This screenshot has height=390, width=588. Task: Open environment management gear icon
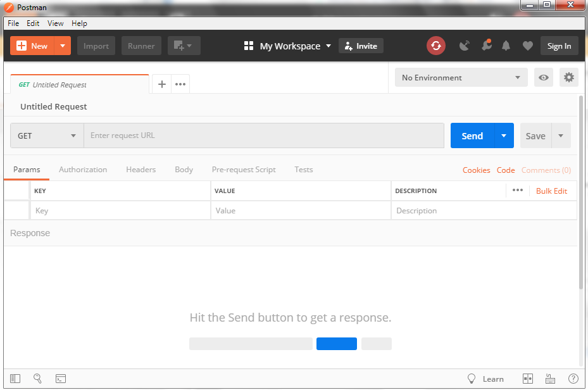pyautogui.click(x=568, y=77)
